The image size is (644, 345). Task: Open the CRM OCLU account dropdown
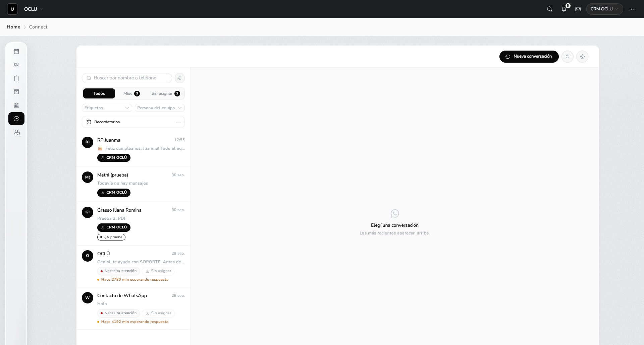click(x=604, y=9)
